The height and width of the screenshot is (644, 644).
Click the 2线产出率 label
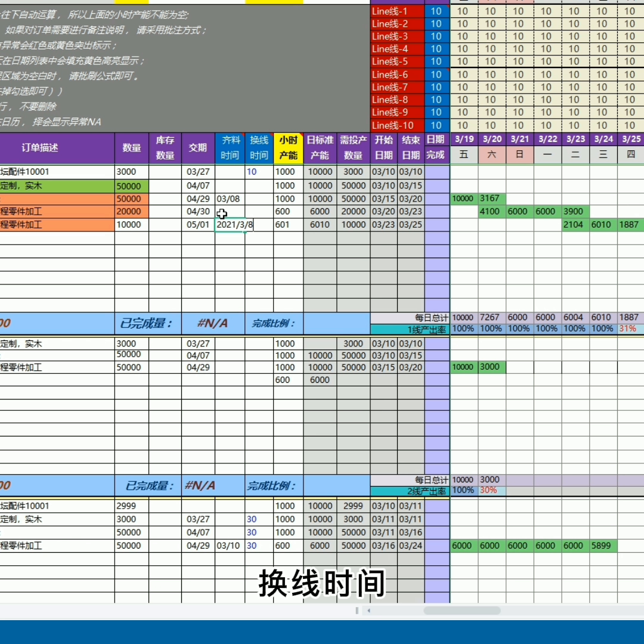point(410,491)
